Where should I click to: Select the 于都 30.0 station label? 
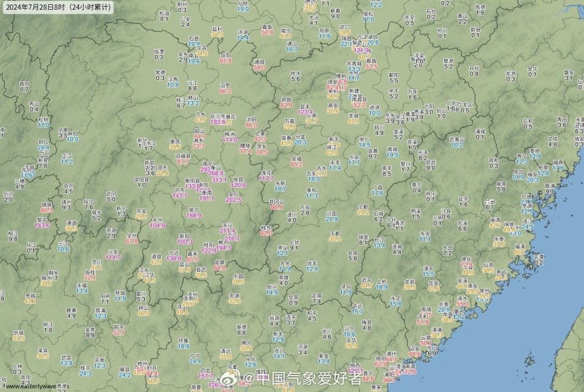coord(335,236)
